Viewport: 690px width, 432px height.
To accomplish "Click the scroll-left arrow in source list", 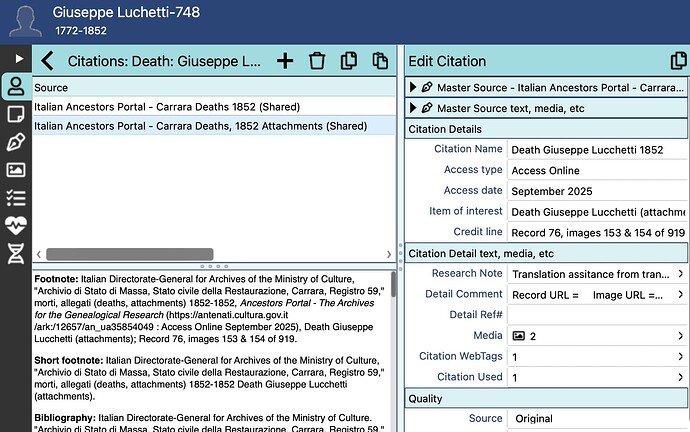I will (39, 254).
